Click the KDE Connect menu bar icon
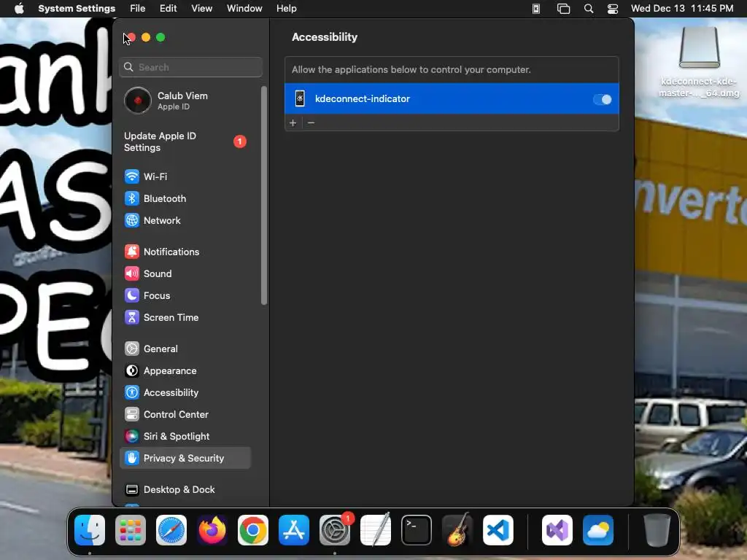Screen dimensions: 747x560 click(x=536, y=9)
